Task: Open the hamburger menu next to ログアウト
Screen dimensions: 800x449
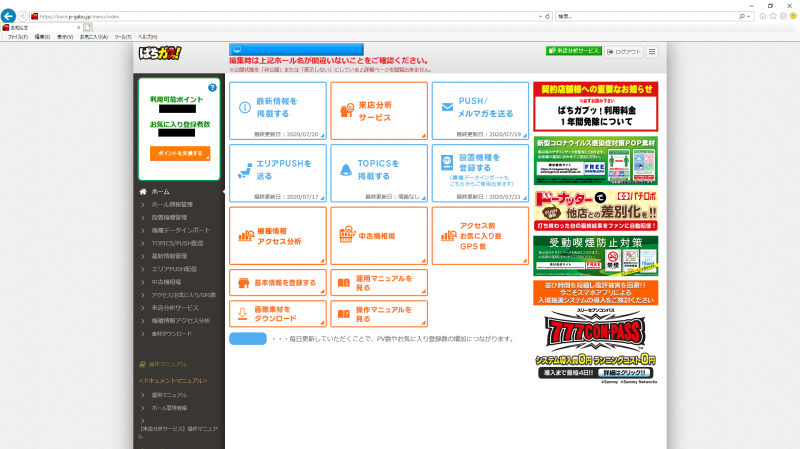Action: [653, 51]
